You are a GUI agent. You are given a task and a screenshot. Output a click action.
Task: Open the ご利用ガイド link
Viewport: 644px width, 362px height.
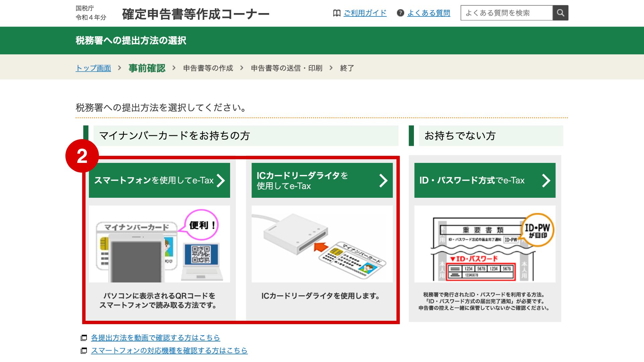point(365,13)
